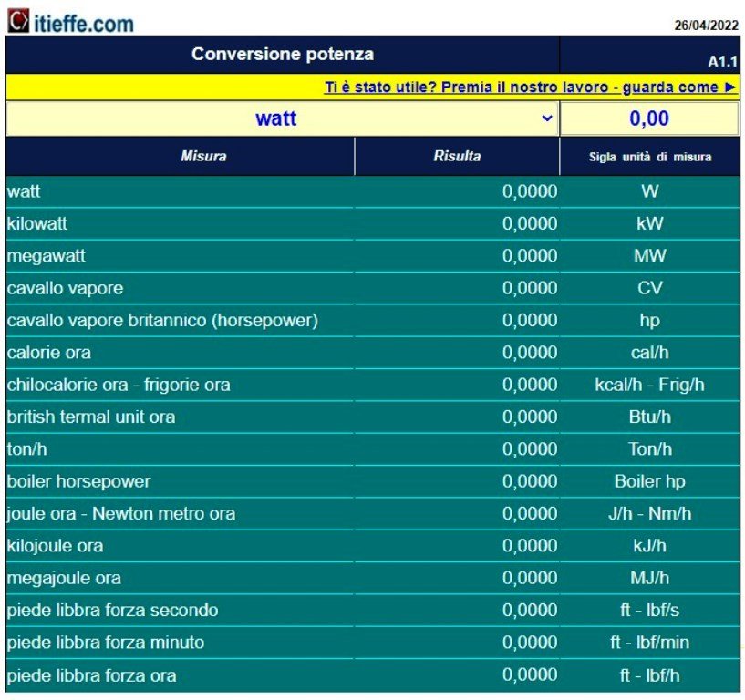Click the 'Conversione potenza' title
The width and height of the screenshot is (745, 700).
tap(283, 54)
